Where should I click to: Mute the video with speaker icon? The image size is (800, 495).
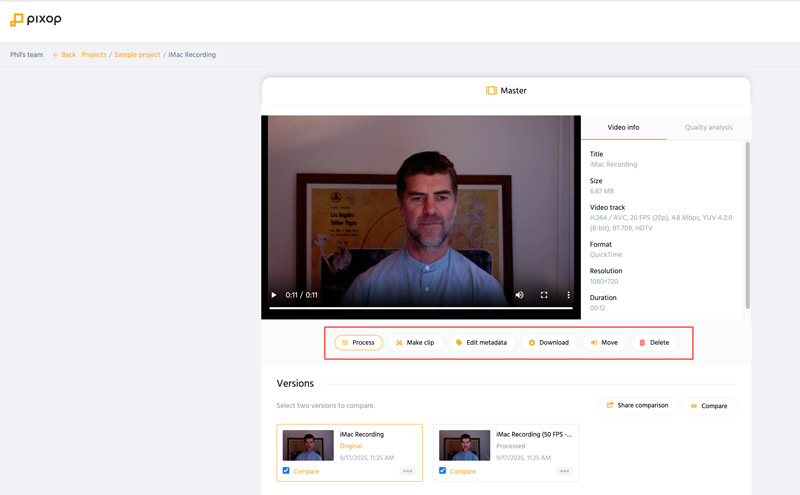click(x=519, y=295)
